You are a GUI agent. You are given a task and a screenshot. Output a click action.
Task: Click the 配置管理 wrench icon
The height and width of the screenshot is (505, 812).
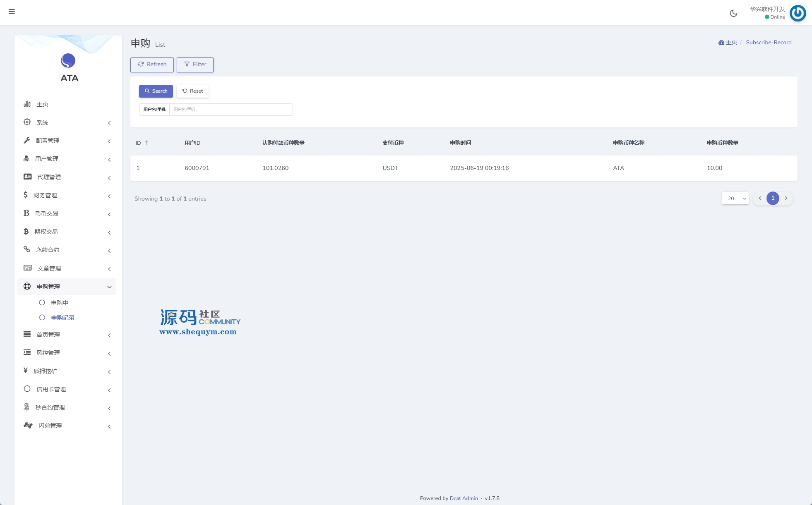(27, 140)
